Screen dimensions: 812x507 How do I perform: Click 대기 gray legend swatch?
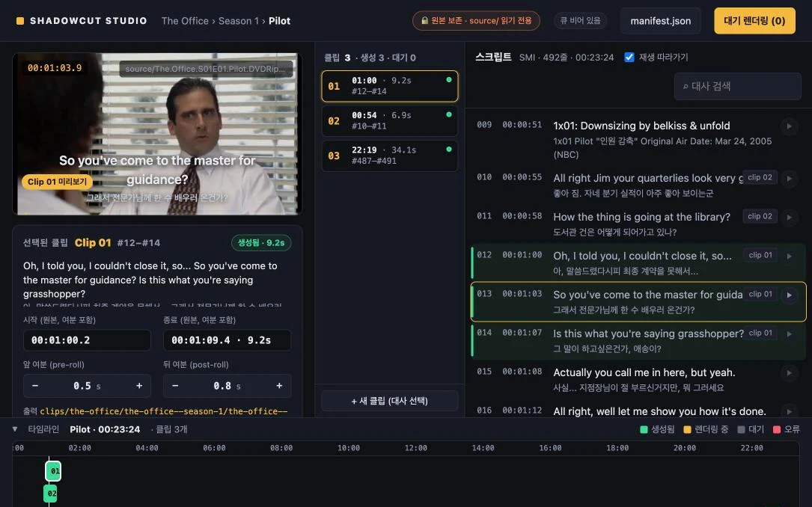[741, 429]
